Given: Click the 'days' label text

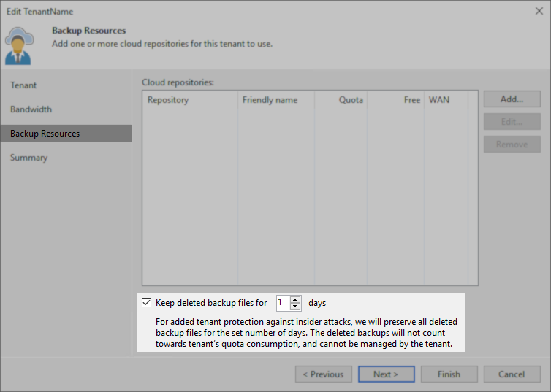Looking at the screenshot, I should click(x=317, y=303).
